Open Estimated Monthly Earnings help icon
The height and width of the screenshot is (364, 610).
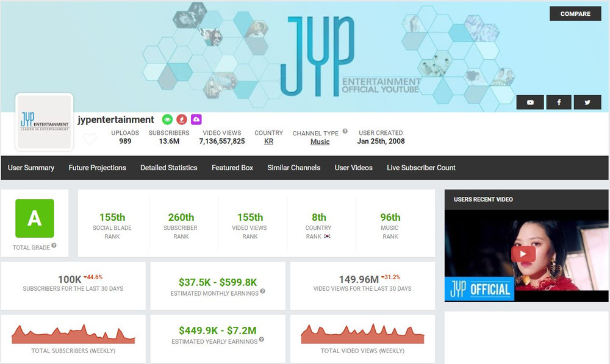262,291
